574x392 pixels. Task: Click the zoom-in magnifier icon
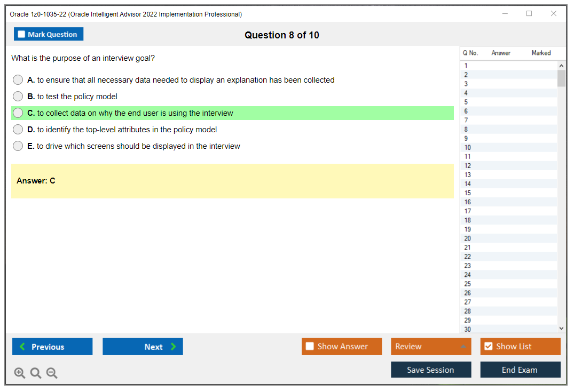point(19,373)
